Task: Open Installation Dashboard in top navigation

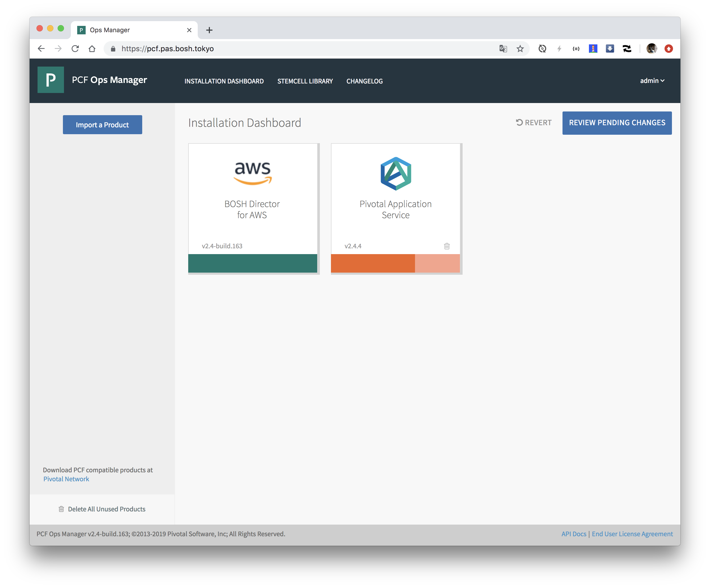Action: [x=224, y=81]
